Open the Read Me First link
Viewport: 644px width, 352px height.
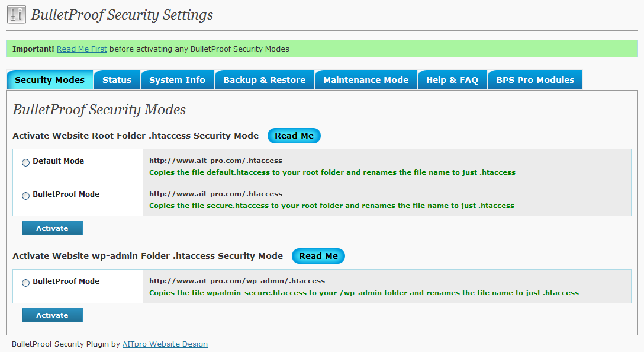click(82, 49)
